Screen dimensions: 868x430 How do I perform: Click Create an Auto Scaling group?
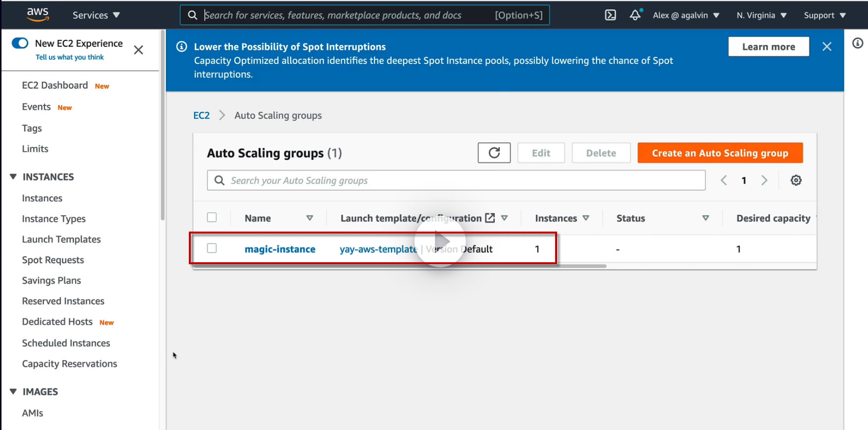click(720, 153)
